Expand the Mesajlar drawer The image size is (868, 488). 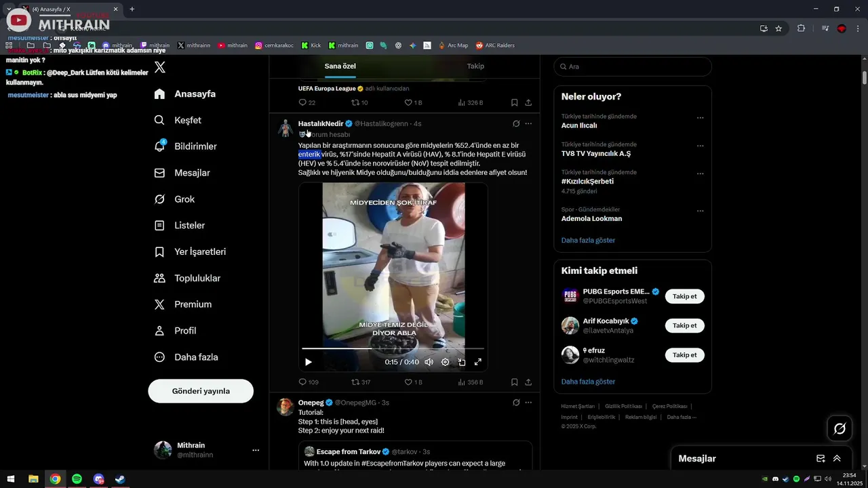[x=837, y=459]
